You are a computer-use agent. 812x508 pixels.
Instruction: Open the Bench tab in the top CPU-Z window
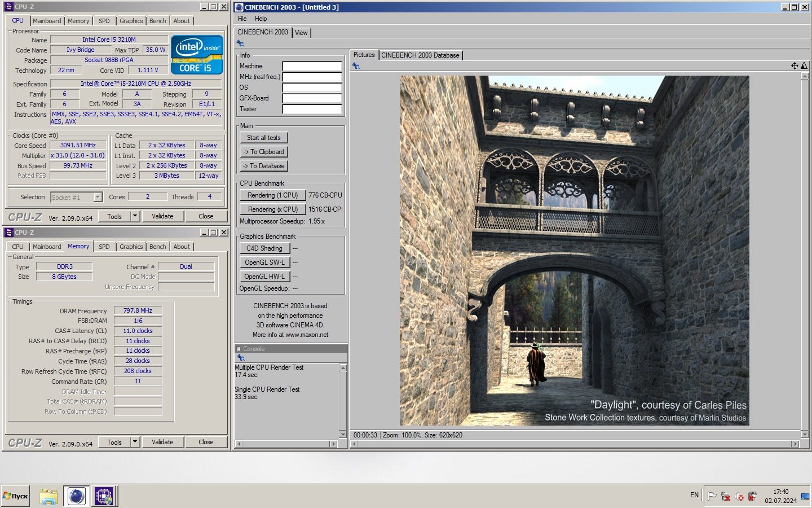pyautogui.click(x=158, y=21)
